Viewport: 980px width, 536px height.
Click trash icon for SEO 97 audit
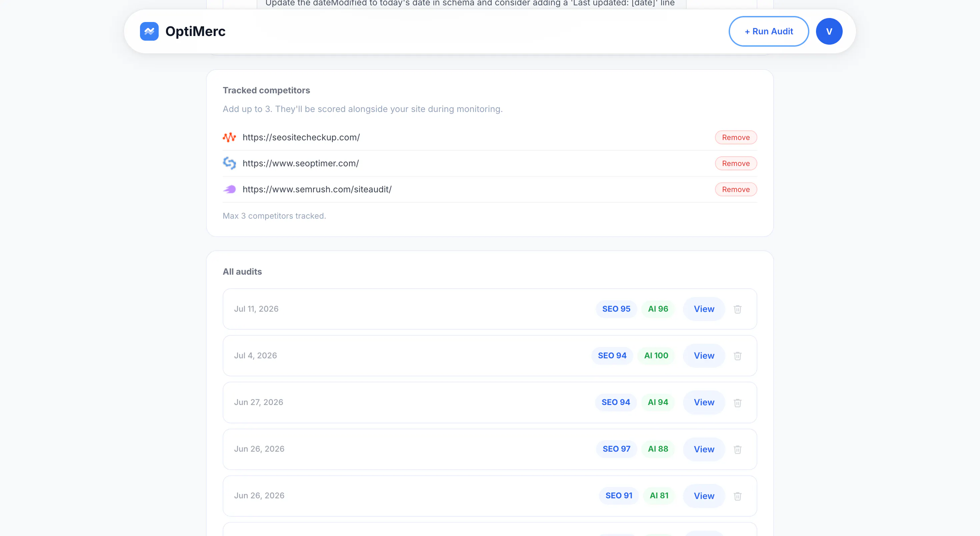pos(737,449)
